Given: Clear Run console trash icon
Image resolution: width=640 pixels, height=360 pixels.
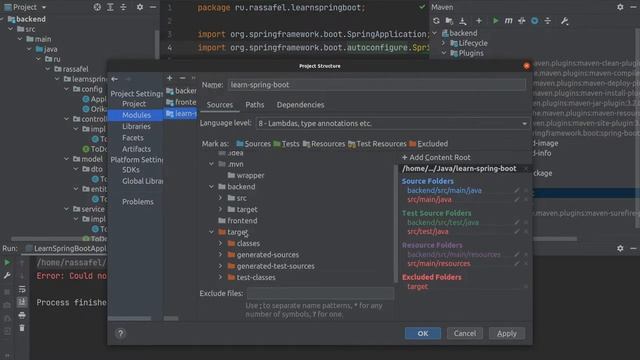Looking at the screenshot, I should (22, 328).
